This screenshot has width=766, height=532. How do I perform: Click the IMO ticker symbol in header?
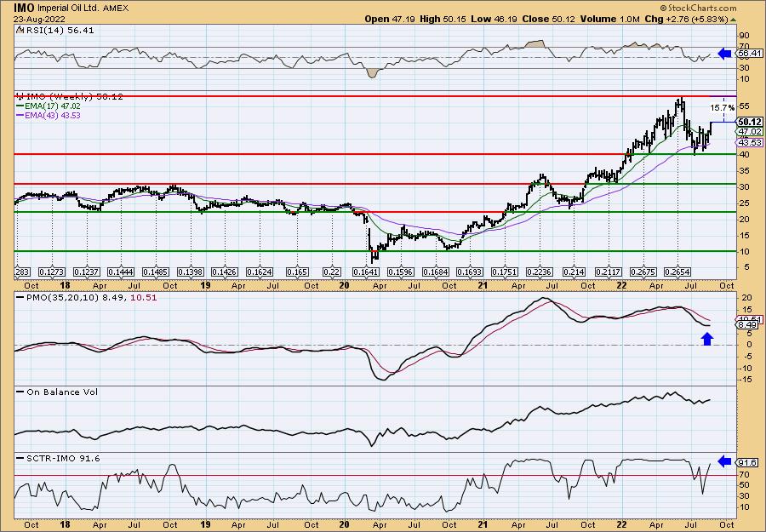[25, 8]
